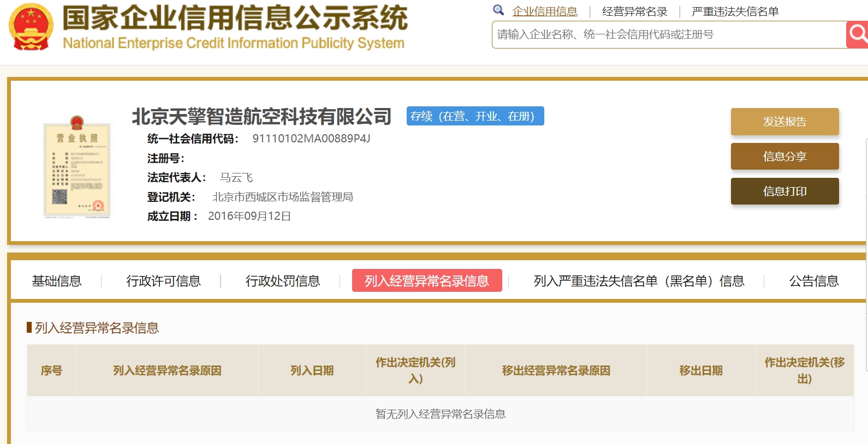Click the 法定代表人 label
Image resolution: width=868 pixels, height=444 pixels.
tap(177, 177)
